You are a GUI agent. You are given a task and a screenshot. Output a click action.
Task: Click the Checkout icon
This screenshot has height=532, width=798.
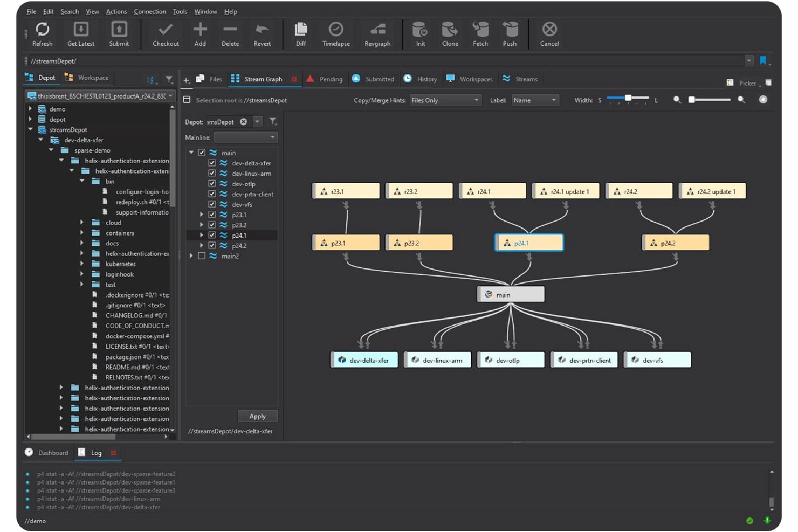coord(166,30)
